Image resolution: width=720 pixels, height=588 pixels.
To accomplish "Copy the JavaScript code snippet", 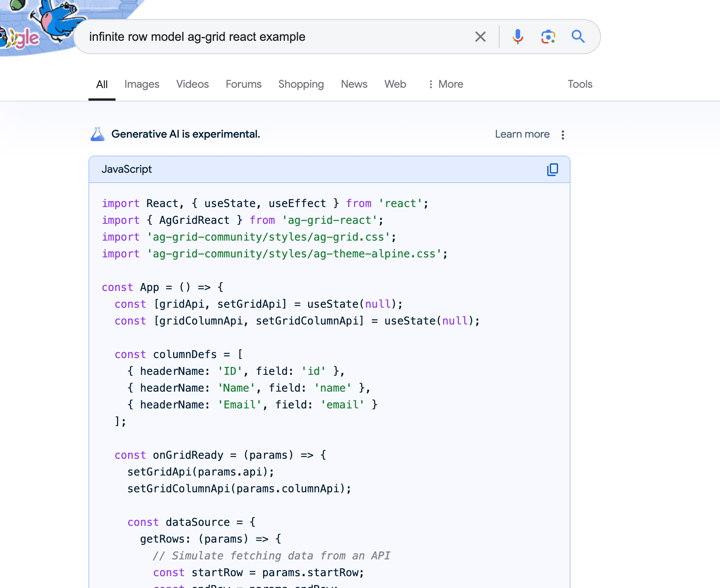I will click(553, 170).
